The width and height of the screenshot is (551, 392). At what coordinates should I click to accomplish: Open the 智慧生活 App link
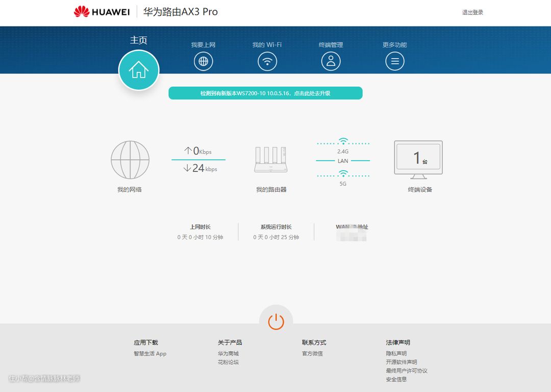point(150,353)
